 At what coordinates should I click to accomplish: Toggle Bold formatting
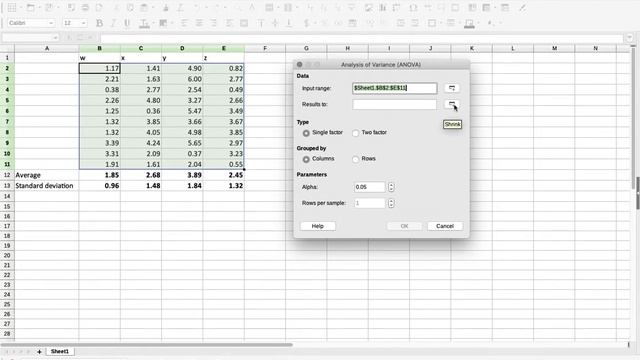point(99,23)
